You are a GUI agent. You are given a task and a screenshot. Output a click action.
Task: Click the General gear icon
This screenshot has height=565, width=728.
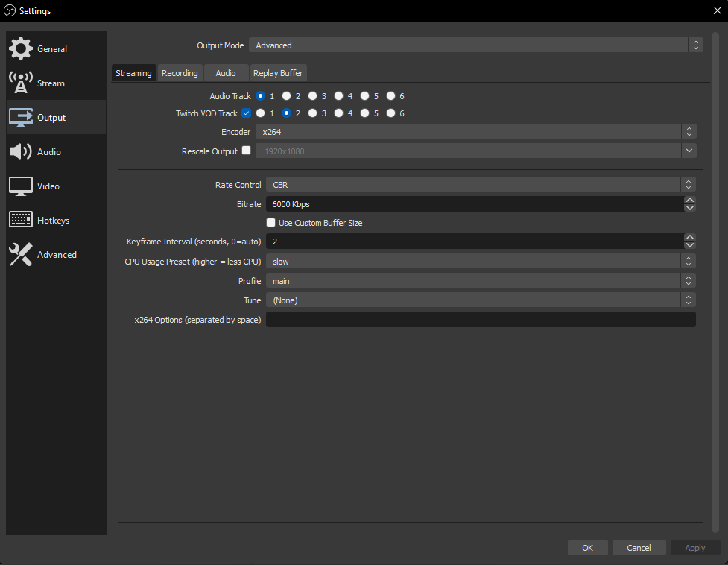click(20, 48)
